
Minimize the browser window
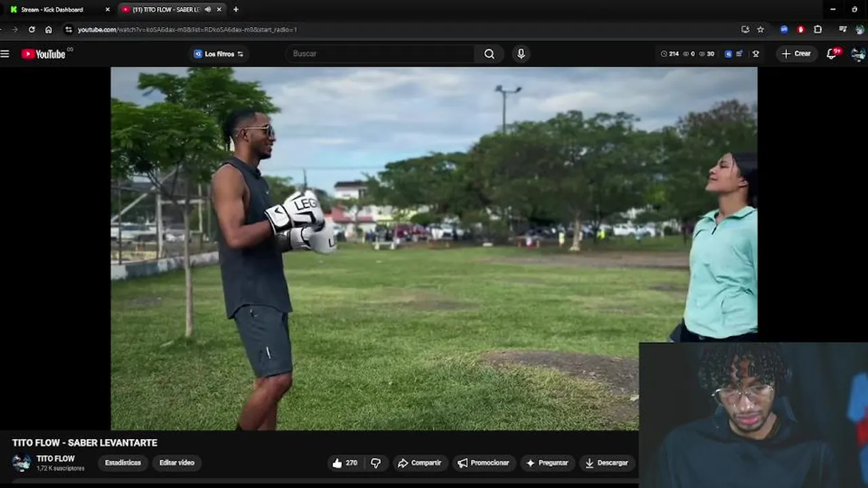(833, 9)
